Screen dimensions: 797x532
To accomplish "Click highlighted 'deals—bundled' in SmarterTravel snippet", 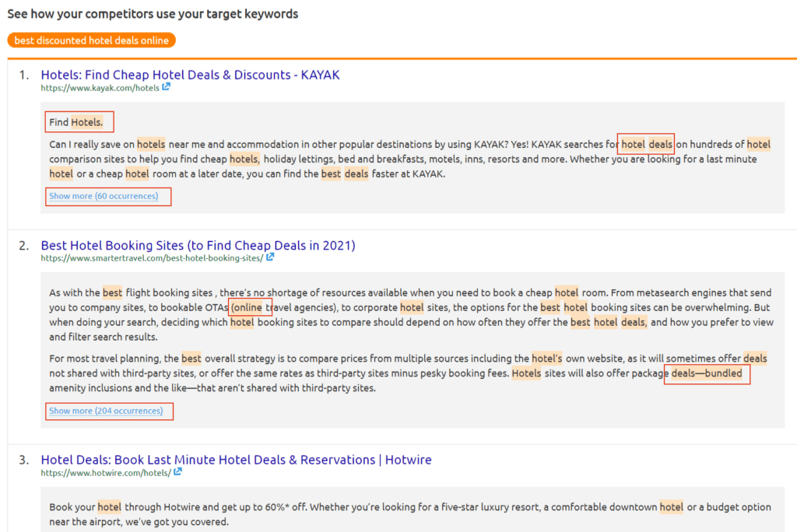I will point(707,373).
